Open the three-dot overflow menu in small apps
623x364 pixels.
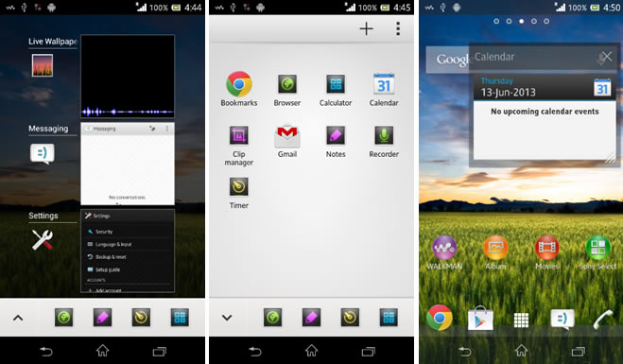[x=398, y=28]
